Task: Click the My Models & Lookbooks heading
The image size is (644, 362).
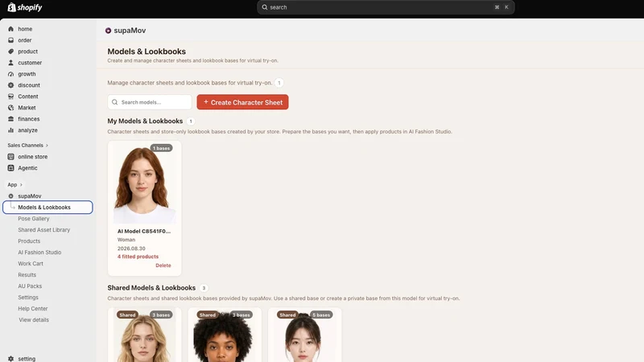Action: [x=145, y=121]
